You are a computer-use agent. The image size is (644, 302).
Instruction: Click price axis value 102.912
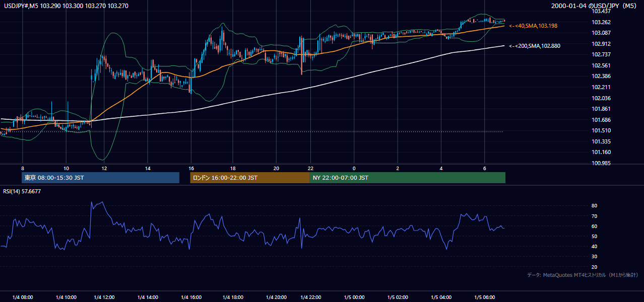click(601, 44)
